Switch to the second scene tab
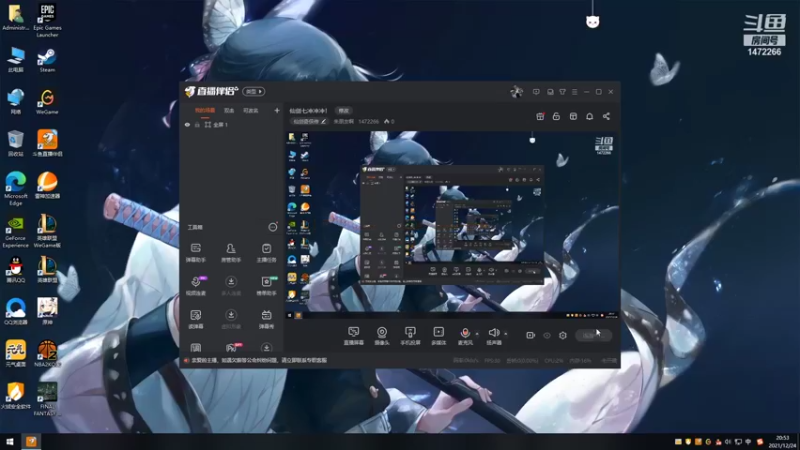The image size is (800, 450). [229, 110]
